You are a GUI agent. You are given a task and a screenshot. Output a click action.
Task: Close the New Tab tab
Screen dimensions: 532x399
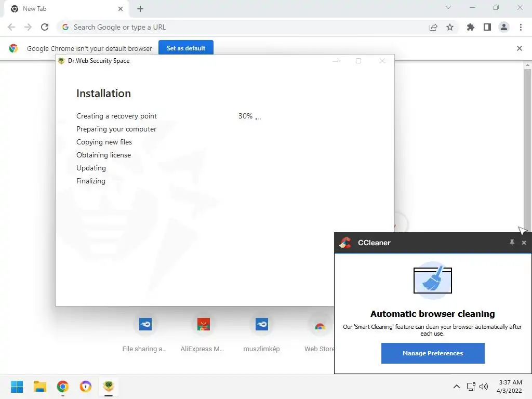pos(121,9)
